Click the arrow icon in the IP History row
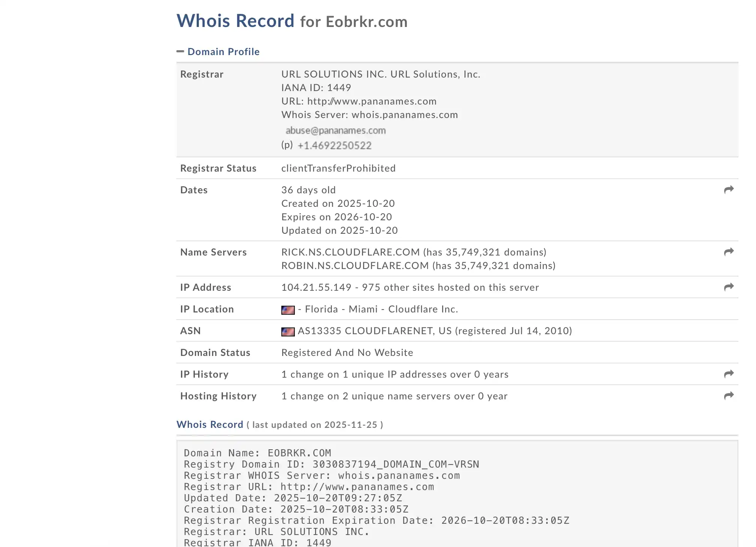The height and width of the screenshot is (547, 756). tap(729, 374)
